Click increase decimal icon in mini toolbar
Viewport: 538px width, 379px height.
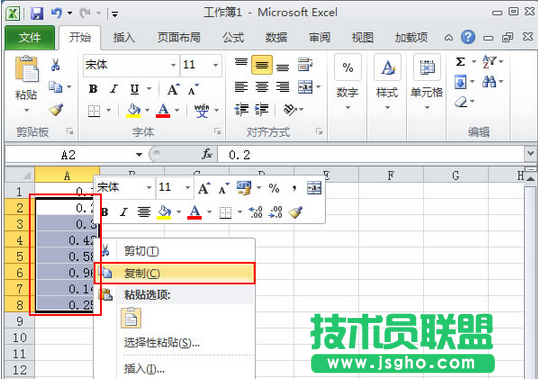point(256,212)
